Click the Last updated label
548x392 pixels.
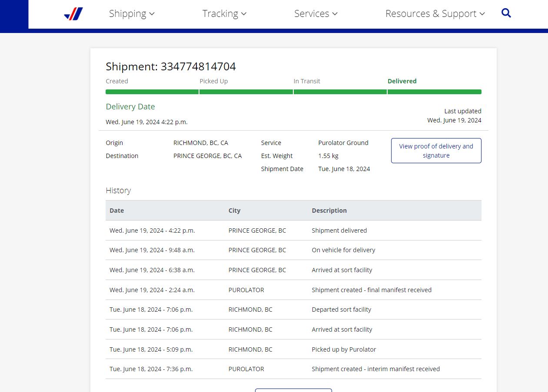[x=463, y=111]
